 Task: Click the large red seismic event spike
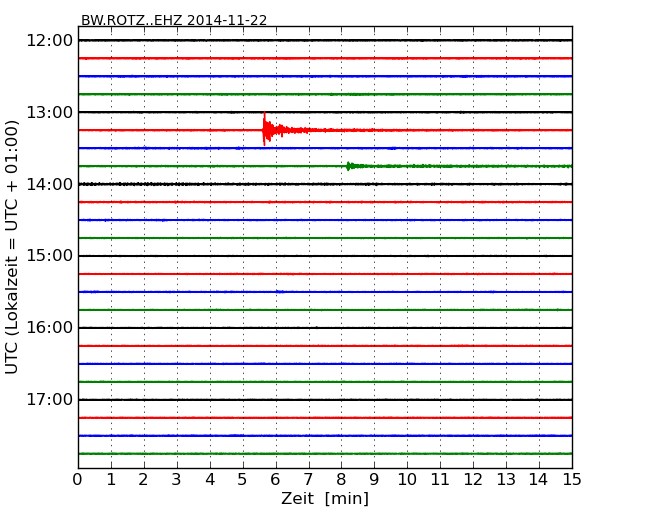coord(265,129)
